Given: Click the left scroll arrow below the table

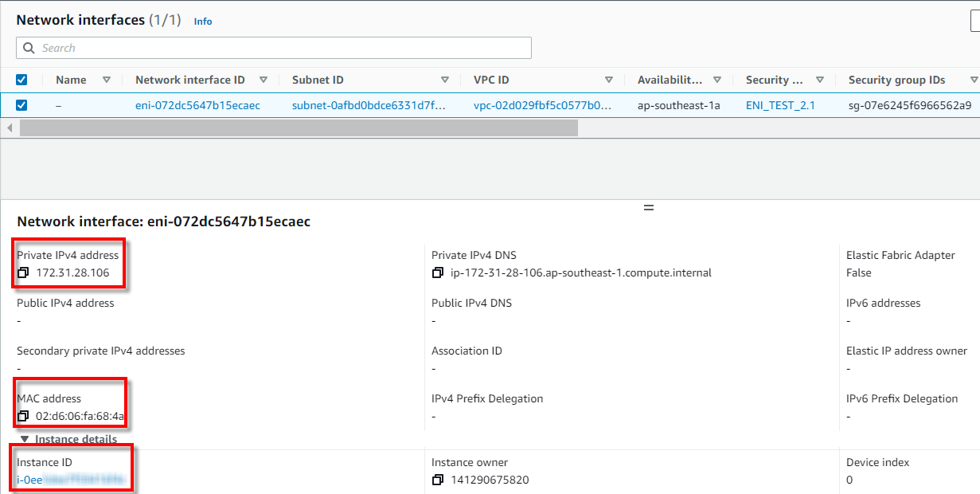Looking at the screenshot, I should (x=9, y=128).
